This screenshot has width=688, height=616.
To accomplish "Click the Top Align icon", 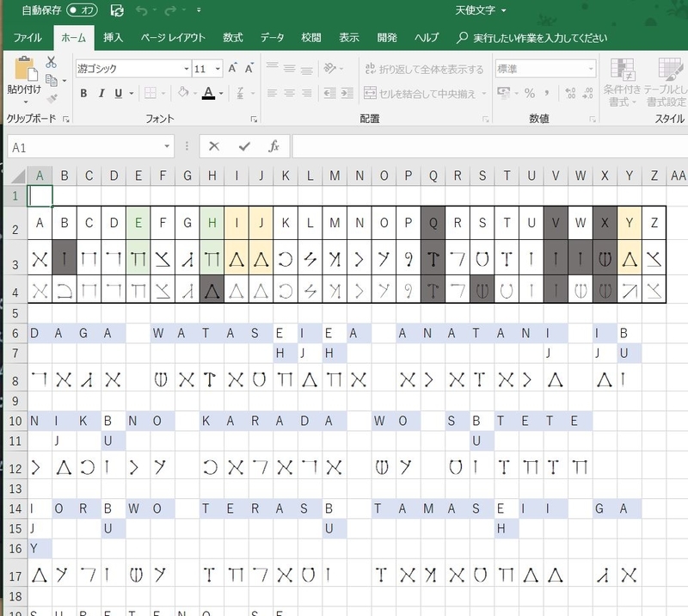I will point(272,66).
